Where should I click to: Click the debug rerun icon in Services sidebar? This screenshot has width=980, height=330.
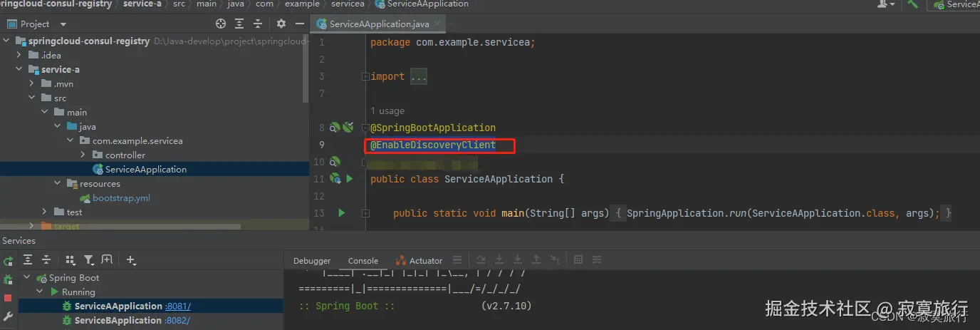coord(8,280)
